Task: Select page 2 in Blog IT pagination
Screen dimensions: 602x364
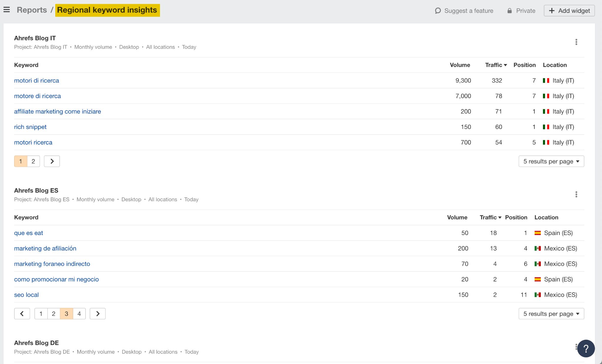Action: 33,161
